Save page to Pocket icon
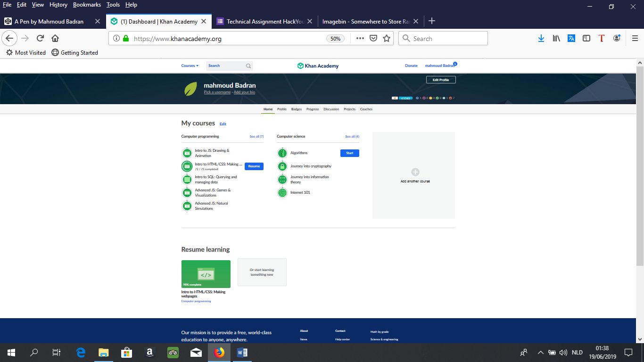 coord(373,39)
